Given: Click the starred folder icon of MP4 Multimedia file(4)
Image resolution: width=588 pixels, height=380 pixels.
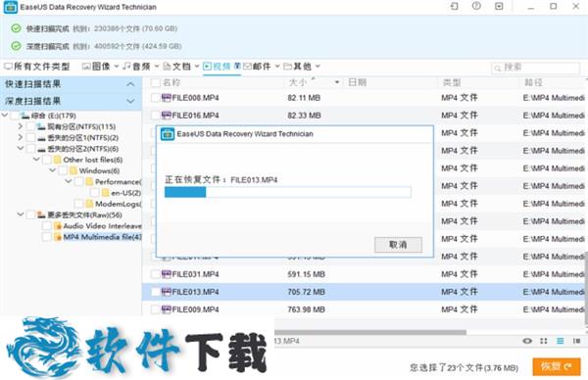Looking at the screenshot, I should pos(58,237).
